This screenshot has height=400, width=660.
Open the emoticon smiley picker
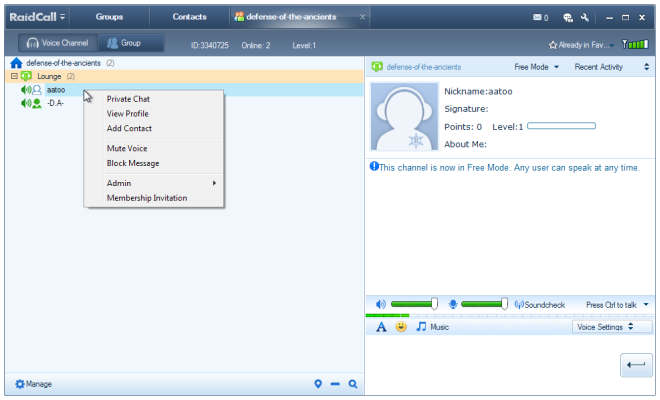401,326
